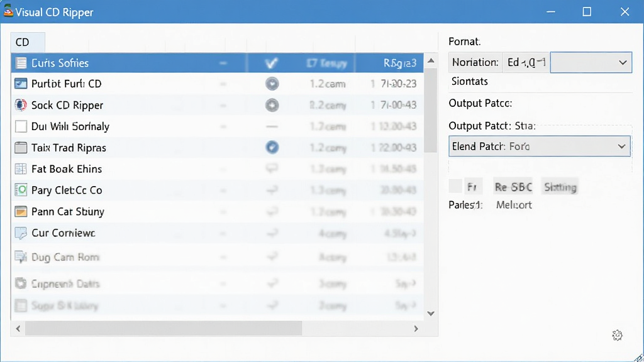Select the Dui Wiili Sorinaly entry name
The height and width of the screenshot is (362, 644).
(x=70, y=126)
